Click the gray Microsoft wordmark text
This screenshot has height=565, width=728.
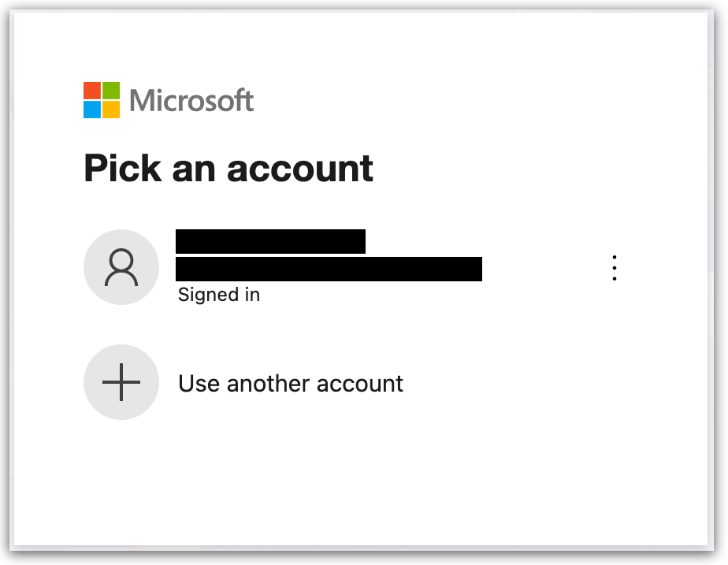click(x=191, y=101)
